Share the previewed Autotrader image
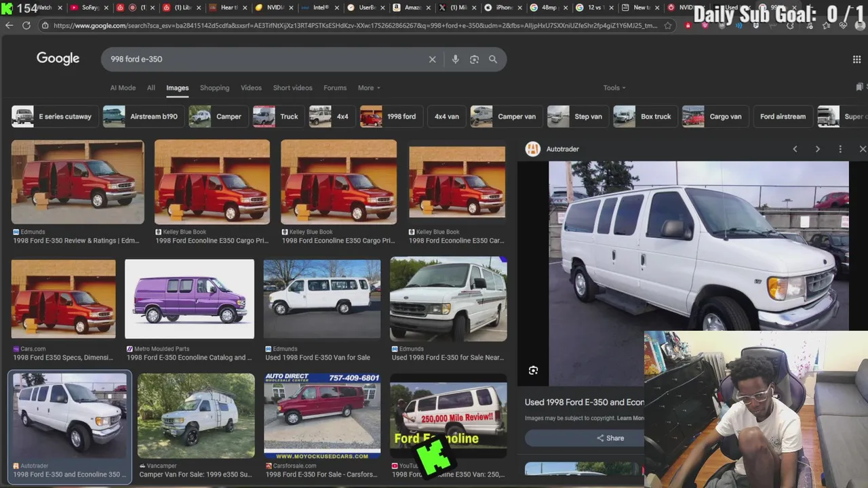 [x=610, y=438]
